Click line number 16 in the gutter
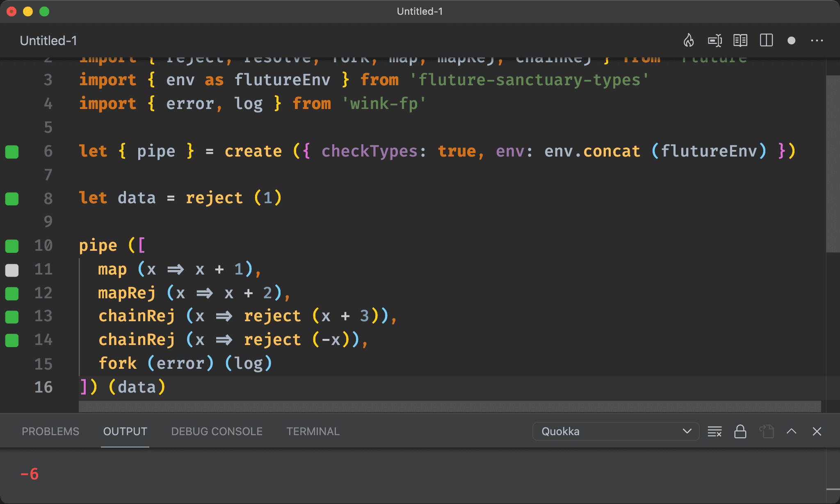 click(43, 387)
